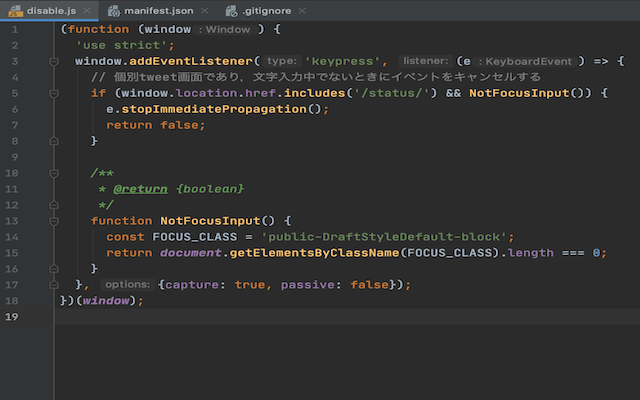Image resolution: width=640 pixels, height=400 pixels.
Task: Close the .gitignore tab
Action: click(302, 11)
